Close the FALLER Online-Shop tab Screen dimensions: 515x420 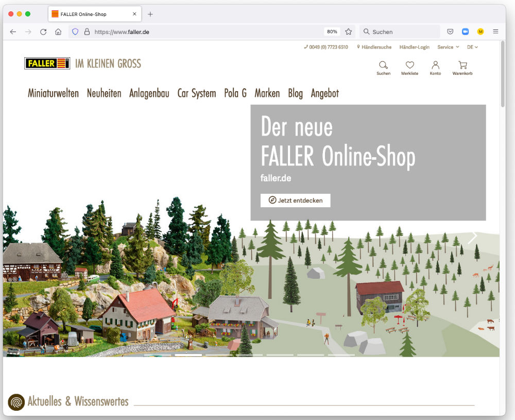[134, 14]
